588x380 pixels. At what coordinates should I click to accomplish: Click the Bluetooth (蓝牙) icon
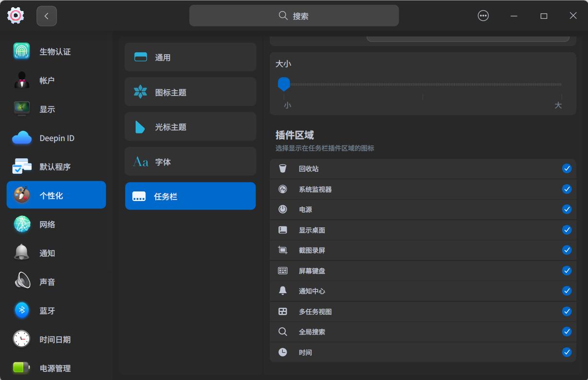click(x=22, y=310)
